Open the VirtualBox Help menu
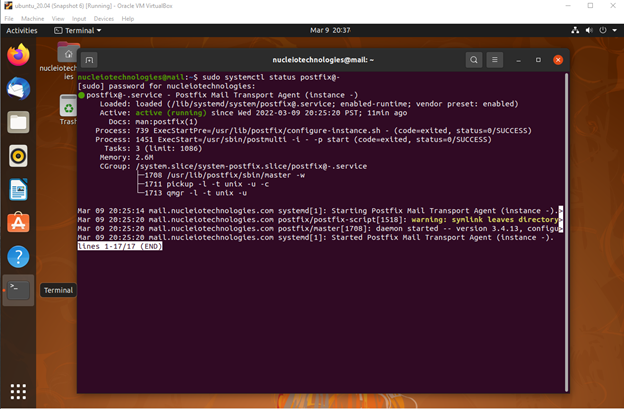 (x=128, y=19)
